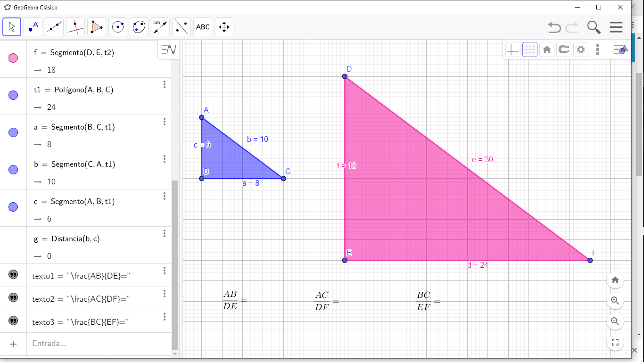Open the graphics view settings gear
This screenshot has width=644, height=362.
tap(581, 49)
